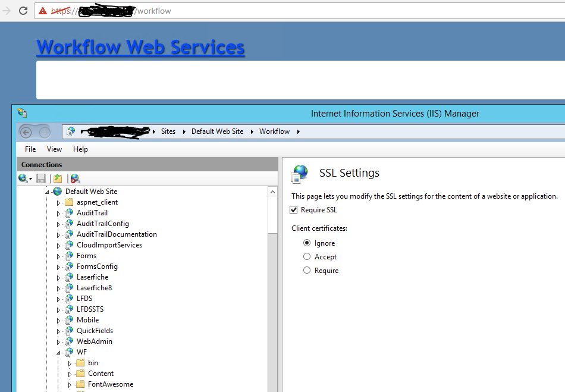Screen dimensions: 565x392
Task: Expand the aspnet_client folder node
Action: point(58,203)
